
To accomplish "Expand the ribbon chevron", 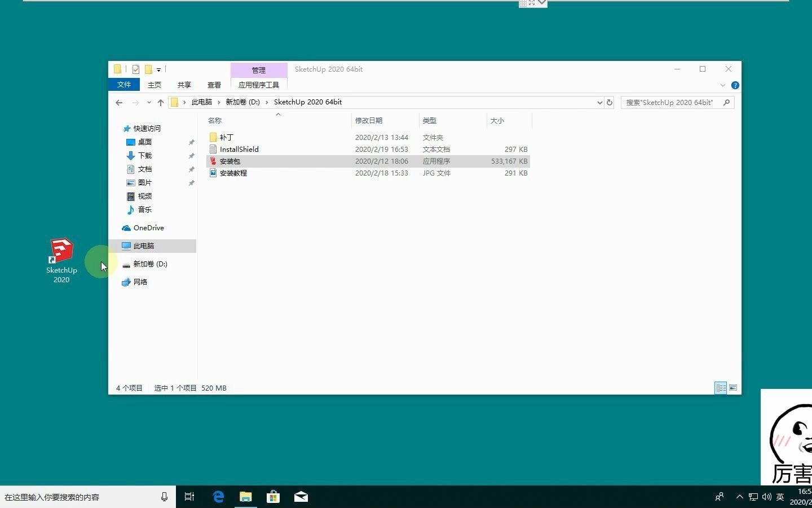I will click(x=723, y=85).
